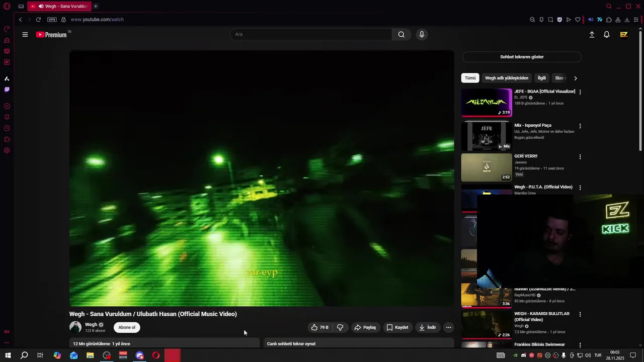This screenshot has height=362, width=644.
Task: Click browser reload button
Action: tap(38, 20)
